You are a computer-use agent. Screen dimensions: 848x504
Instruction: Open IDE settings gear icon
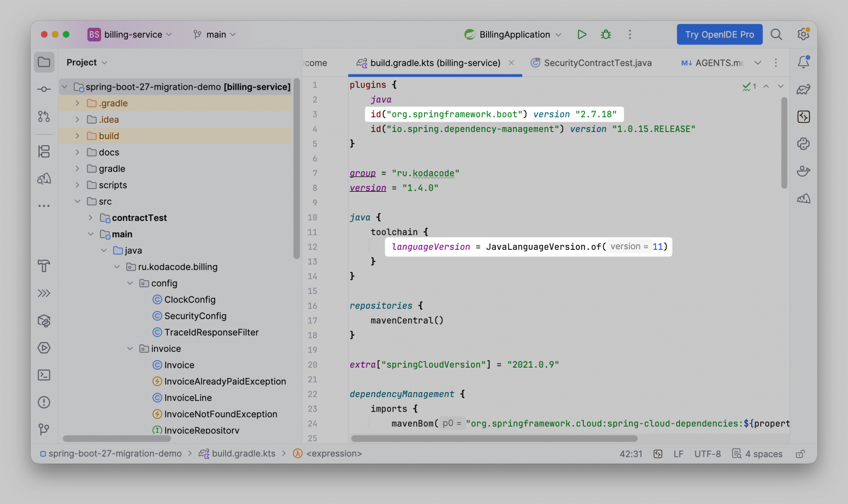(x=803, y=34)
